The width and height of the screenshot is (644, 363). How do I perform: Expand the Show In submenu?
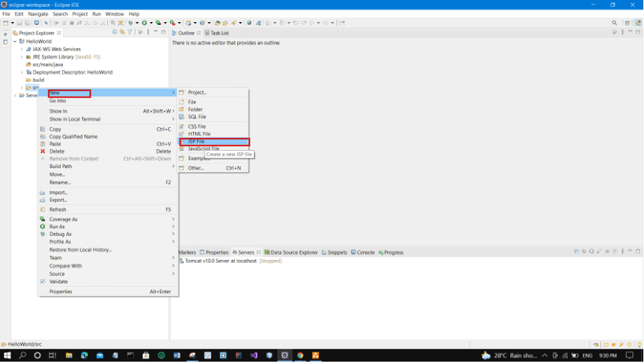coord(108,111)
